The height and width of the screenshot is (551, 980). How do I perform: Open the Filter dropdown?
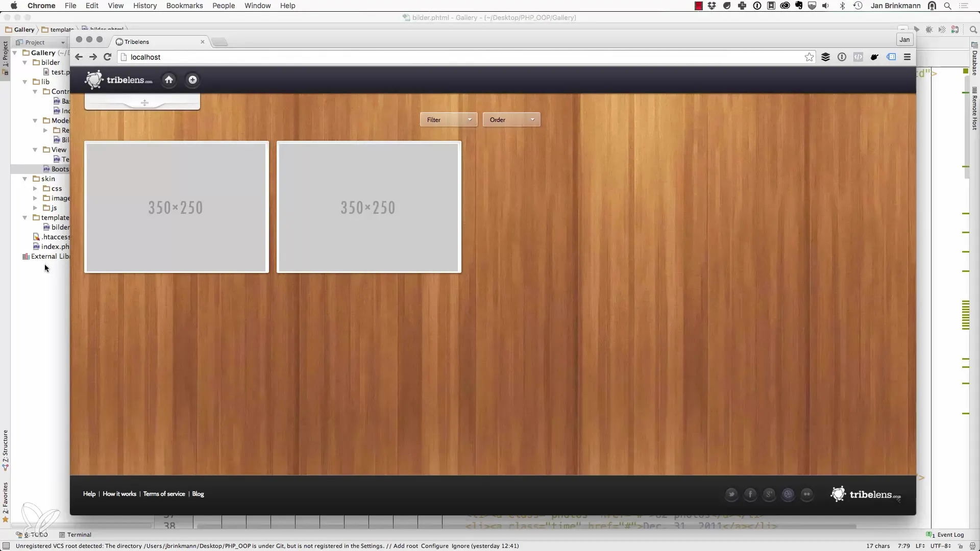pyautogui.click(x=449, y=120)
